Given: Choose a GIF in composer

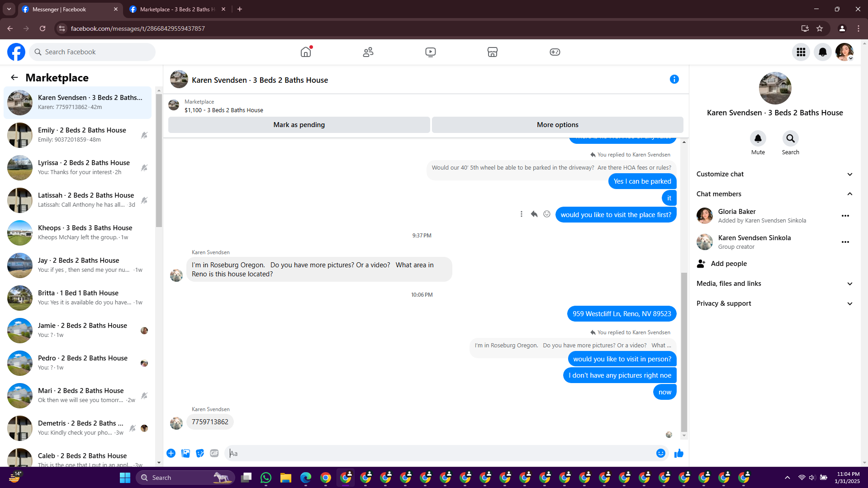Looking at the screenshot, I should 214,453.
